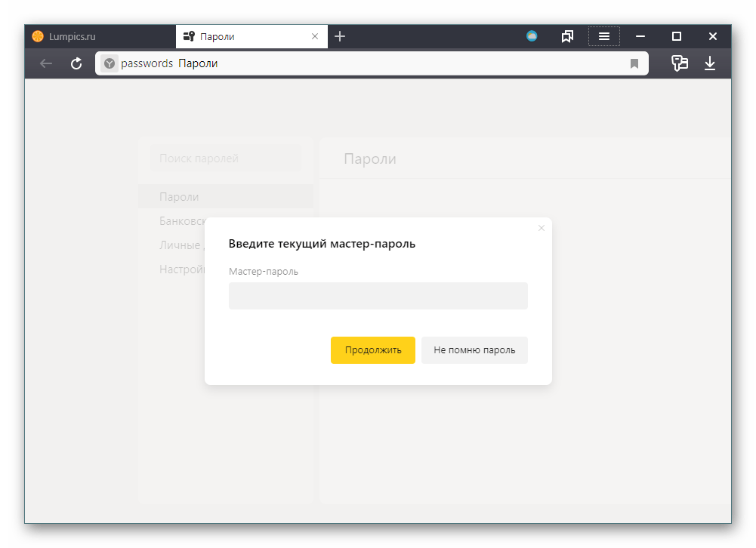
Task: Close the Пароли browser tab
Action: click(x=315, y=36)
